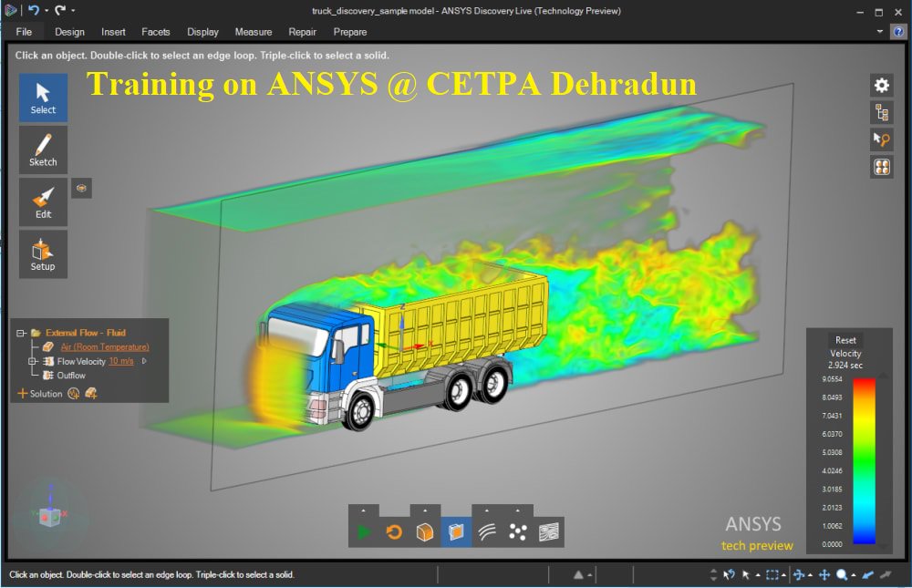This screenshot has width=912, height=588.
Task: Click the Velocity legend label
Action: coord(845,353)
